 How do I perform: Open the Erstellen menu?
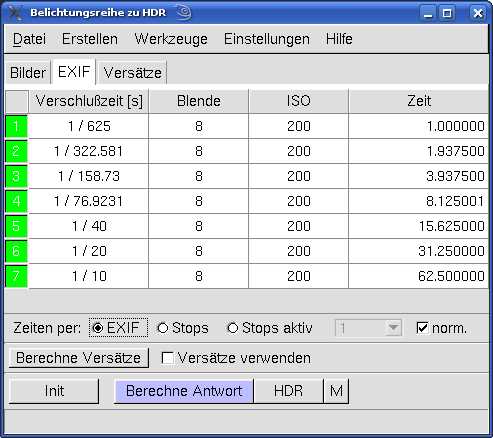tap(90, 39)
